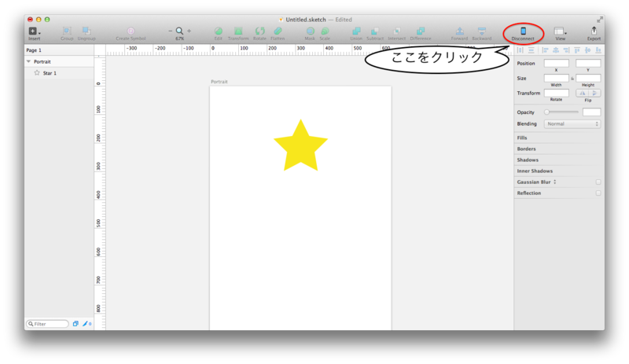Click the Height size field
The width and height of the screenshot is (629, 364).
(588, 79)
